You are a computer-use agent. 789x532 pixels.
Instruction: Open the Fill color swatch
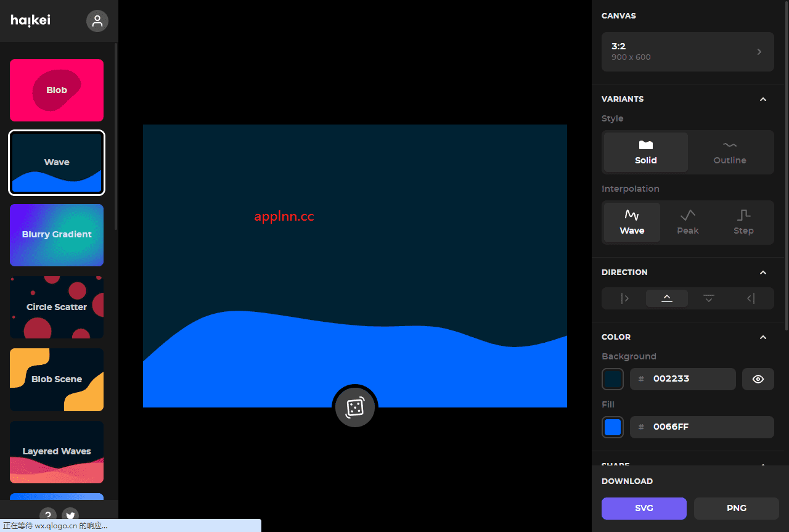(x=613, y=427)
